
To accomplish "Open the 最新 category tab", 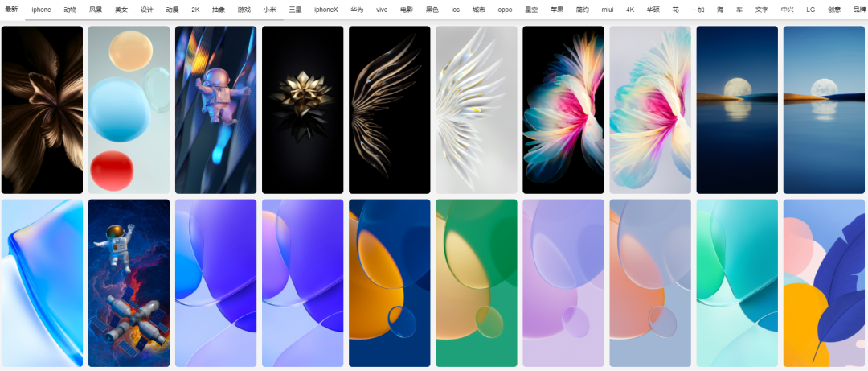I will pos(11,10).
